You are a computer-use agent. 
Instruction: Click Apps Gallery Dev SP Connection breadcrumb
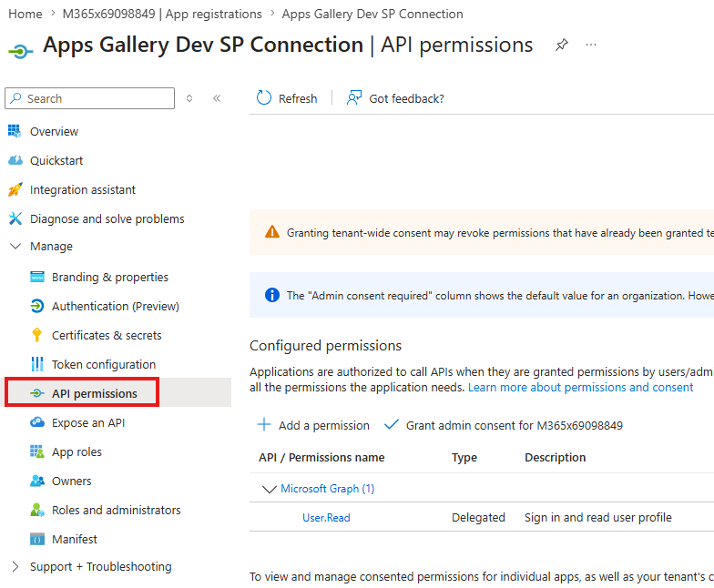click(x=372, y=15)
